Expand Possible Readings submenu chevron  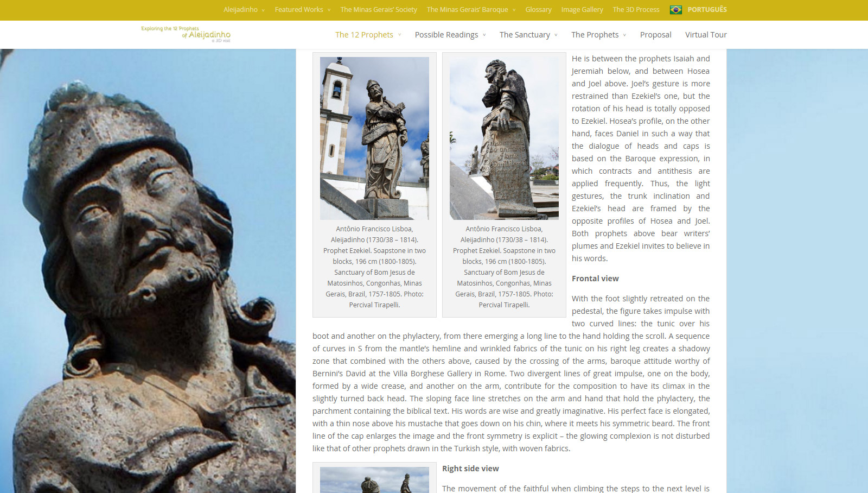pos(484,35)
